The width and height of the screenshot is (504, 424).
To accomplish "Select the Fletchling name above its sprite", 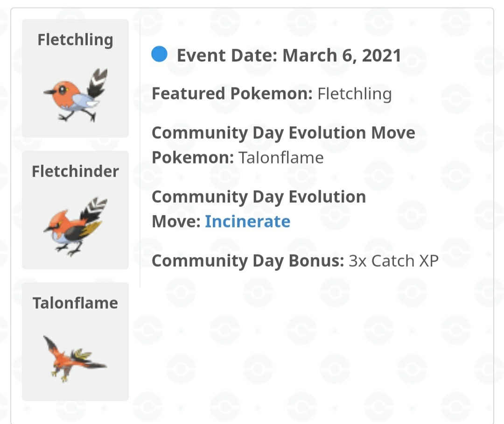I will tap(76, 40).
